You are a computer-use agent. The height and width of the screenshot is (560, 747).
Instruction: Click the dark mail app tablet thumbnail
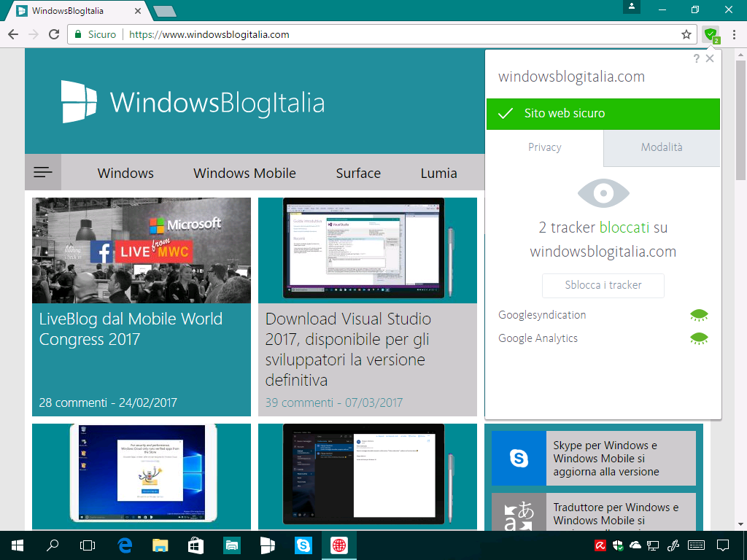368,476
